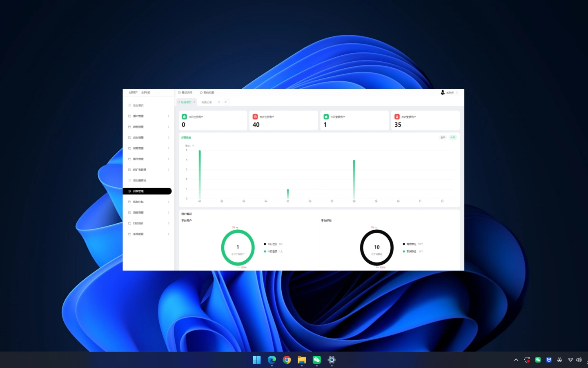Toggle the 今日登录 legend entry

(273, 251)
